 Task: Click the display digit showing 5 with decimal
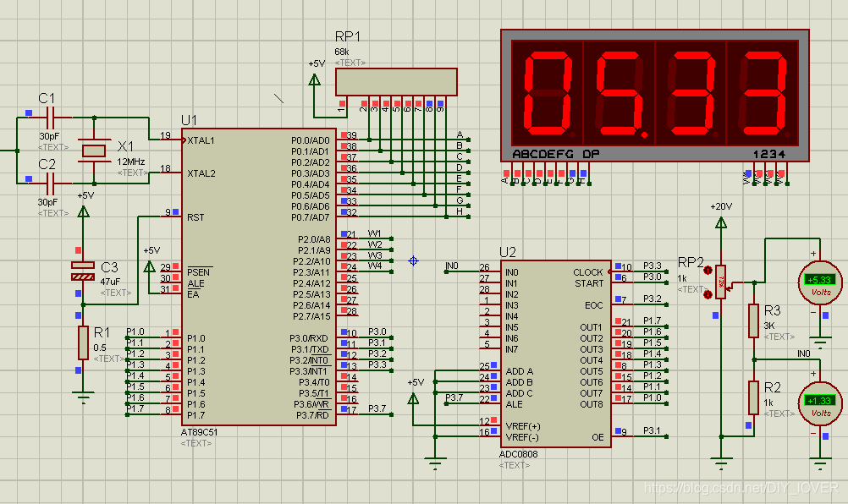[x=619, y=93]
